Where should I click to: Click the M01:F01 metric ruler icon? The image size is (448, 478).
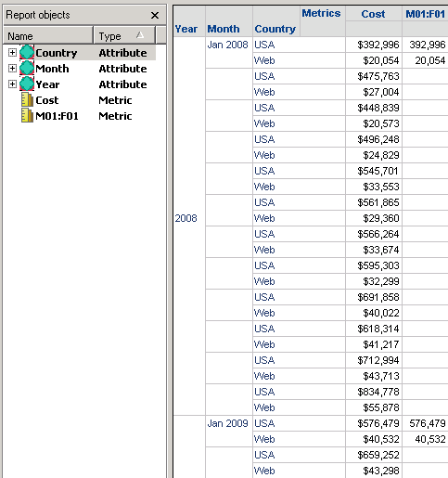tap(27, 116)
